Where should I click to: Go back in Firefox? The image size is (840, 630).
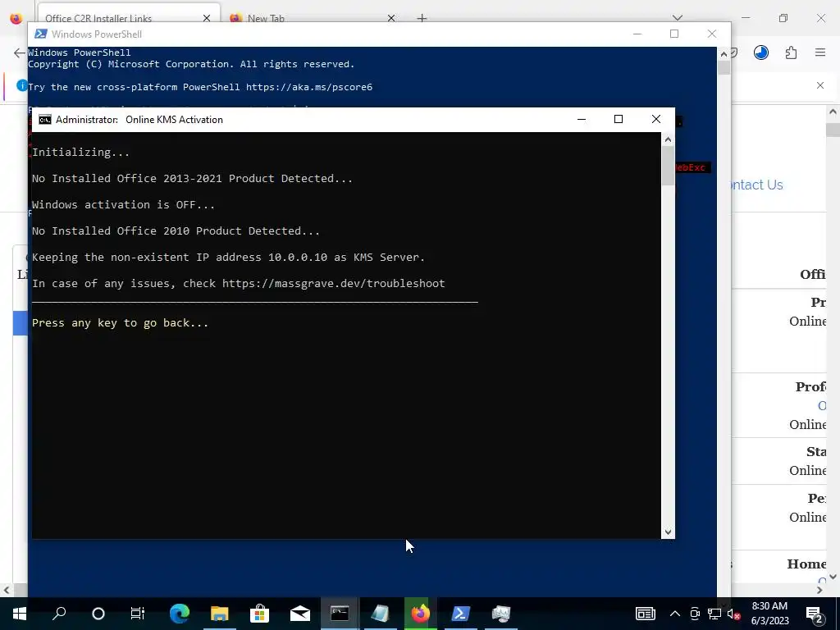pos(20,52)
